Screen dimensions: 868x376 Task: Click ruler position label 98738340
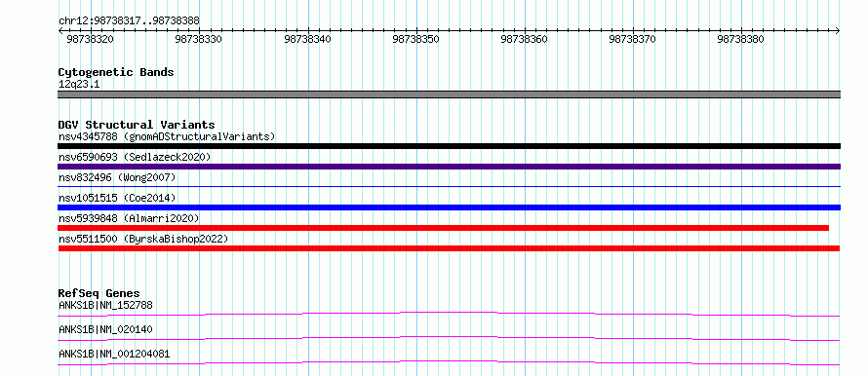point(307,39)
